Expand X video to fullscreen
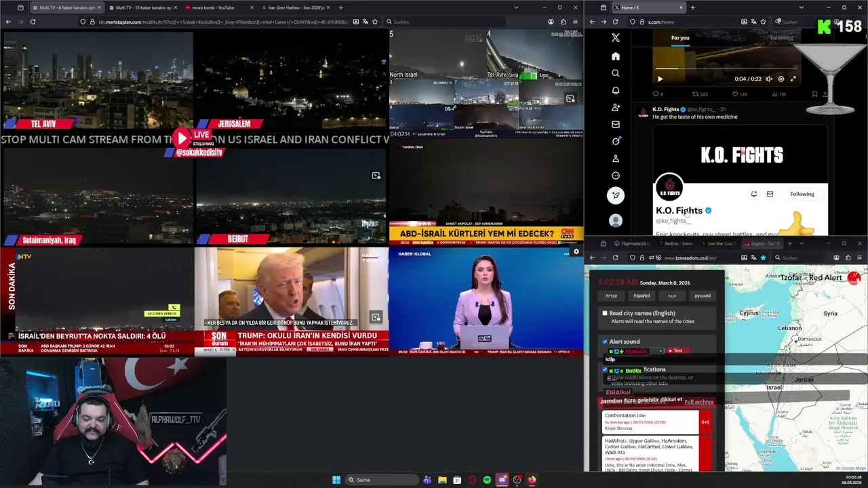Viewport: 868px width, 488px height. click(793, 79)
